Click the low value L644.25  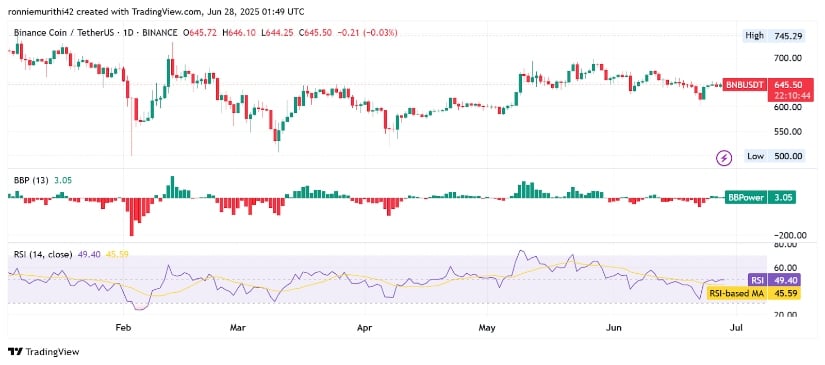[276, 33]
